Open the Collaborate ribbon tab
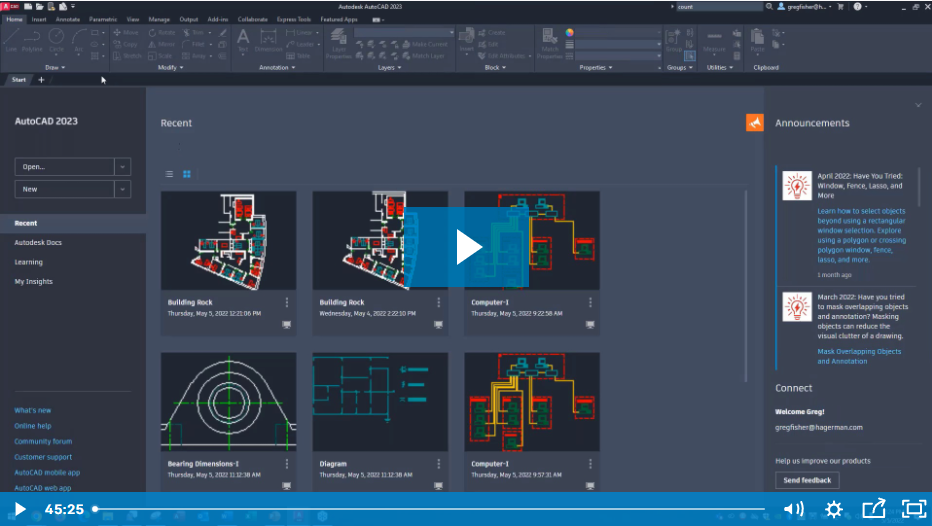Image resolution: width=932 pixels, height=526 pixels. (x=253, y=19)
